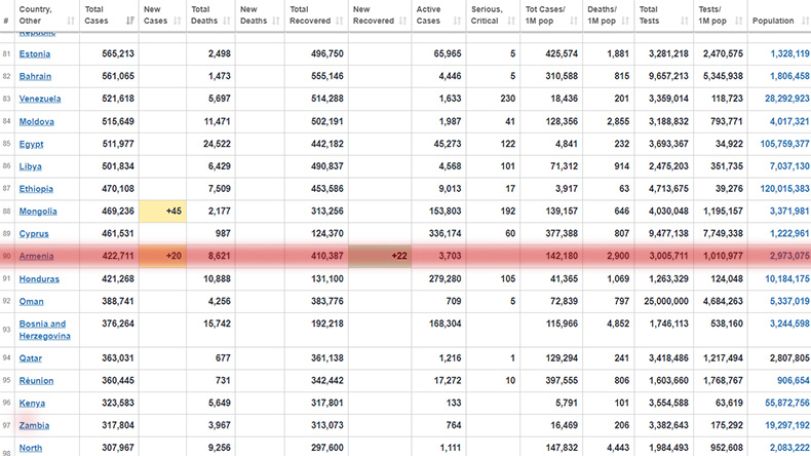Open Ethiopia population 120,015,383 link
The height and width of the screenshot is (456, 811).
[x=785, y=189]
